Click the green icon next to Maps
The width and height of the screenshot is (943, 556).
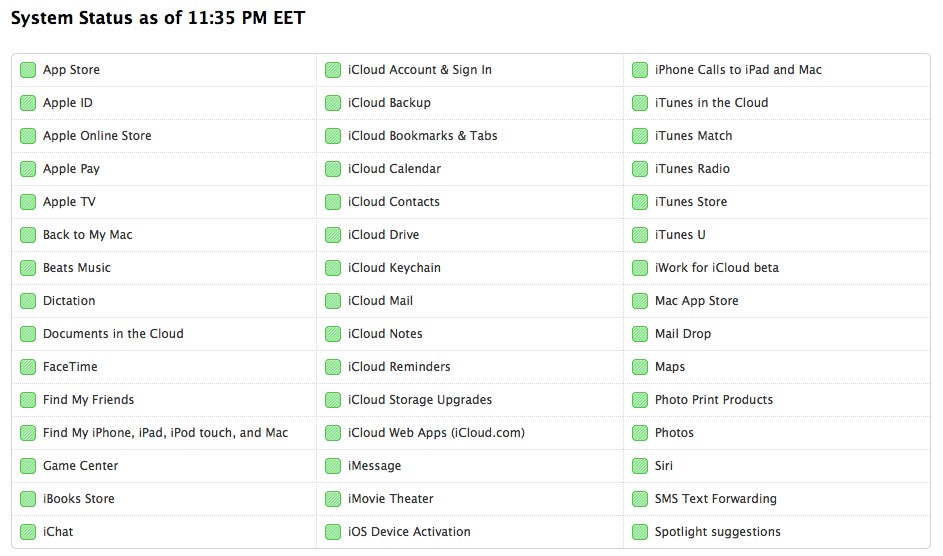[x=640, y=367]
